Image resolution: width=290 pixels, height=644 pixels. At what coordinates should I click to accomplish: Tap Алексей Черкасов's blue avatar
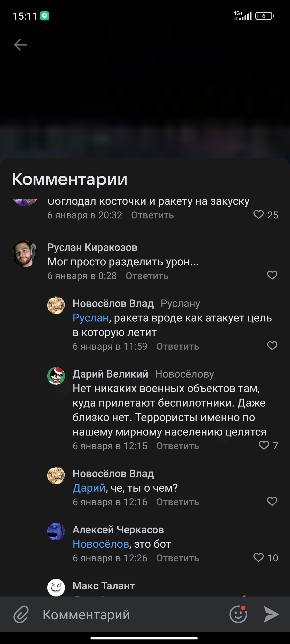point(56,531)
